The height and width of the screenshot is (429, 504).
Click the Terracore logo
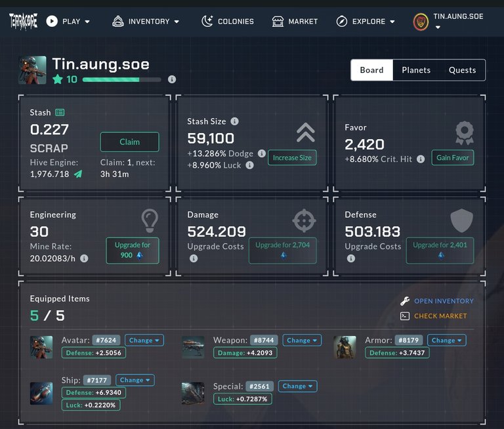point(23,22)
